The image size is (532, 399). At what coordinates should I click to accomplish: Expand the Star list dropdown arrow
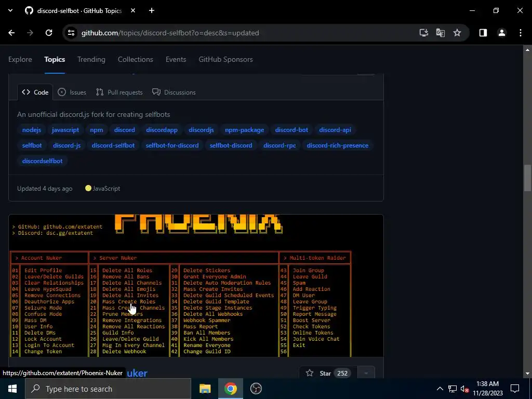(x=366, y=373)
